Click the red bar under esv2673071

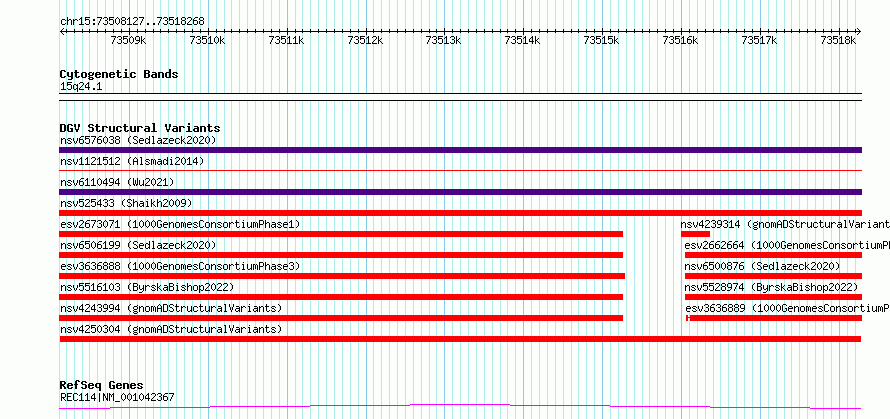click(x=341, y=234)
